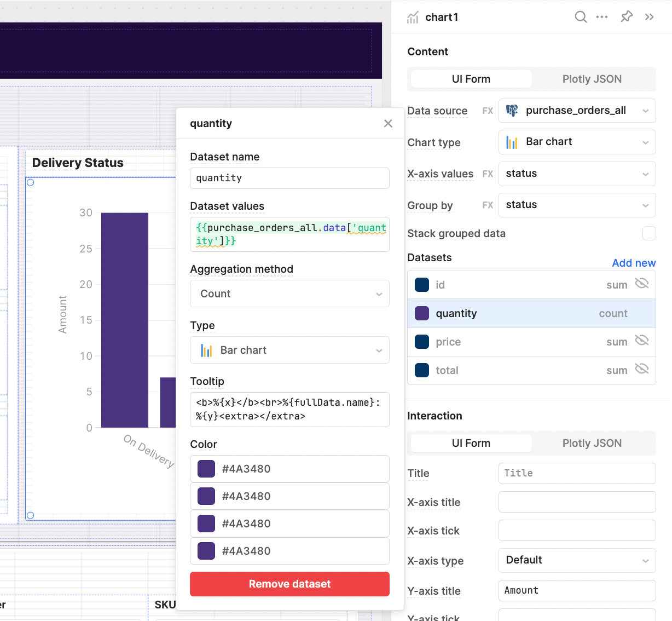Click the chart1 component chart icon

(x=413, y=18)
